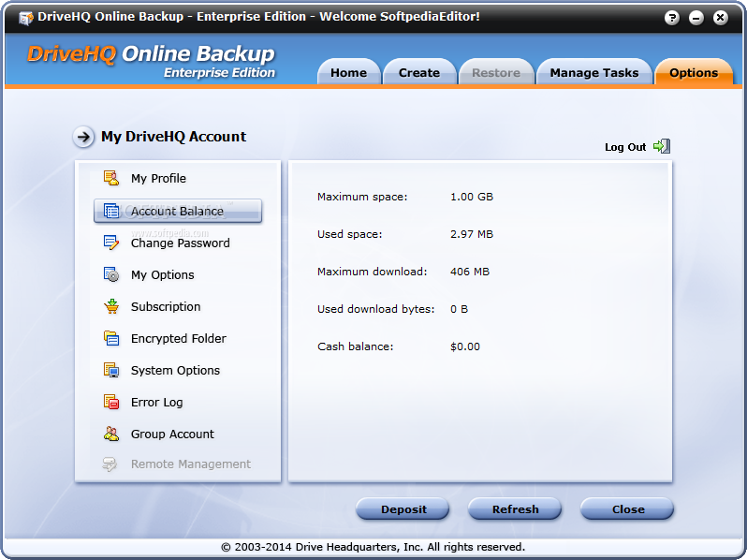The width and height of the screenshot is (747, 560).
Task: Select the Options tab
Action: [694, 72]
